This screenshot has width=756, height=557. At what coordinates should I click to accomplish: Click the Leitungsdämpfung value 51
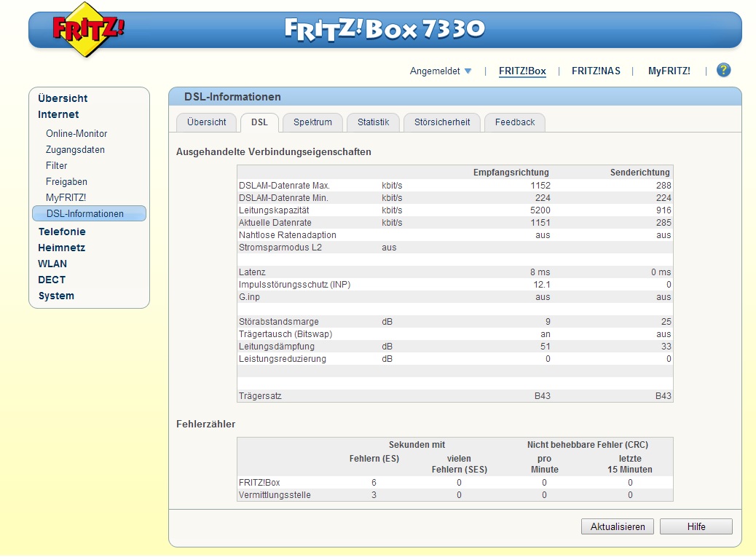(546, 347)
